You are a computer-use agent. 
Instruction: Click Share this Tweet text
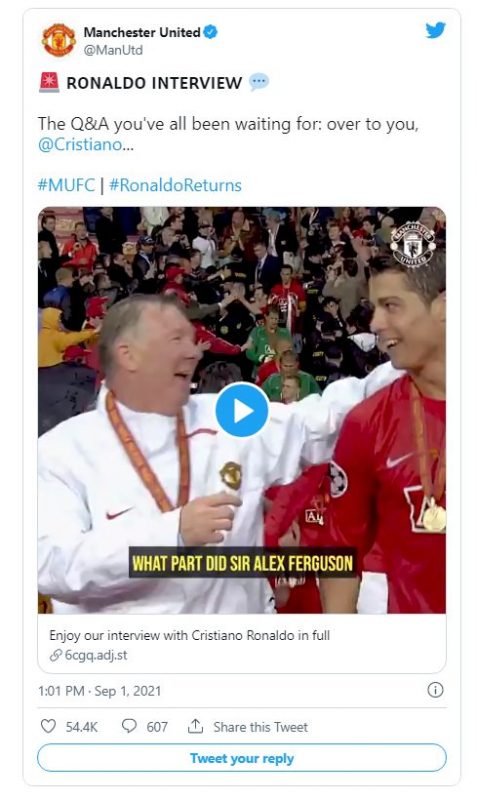click(261, 727)
